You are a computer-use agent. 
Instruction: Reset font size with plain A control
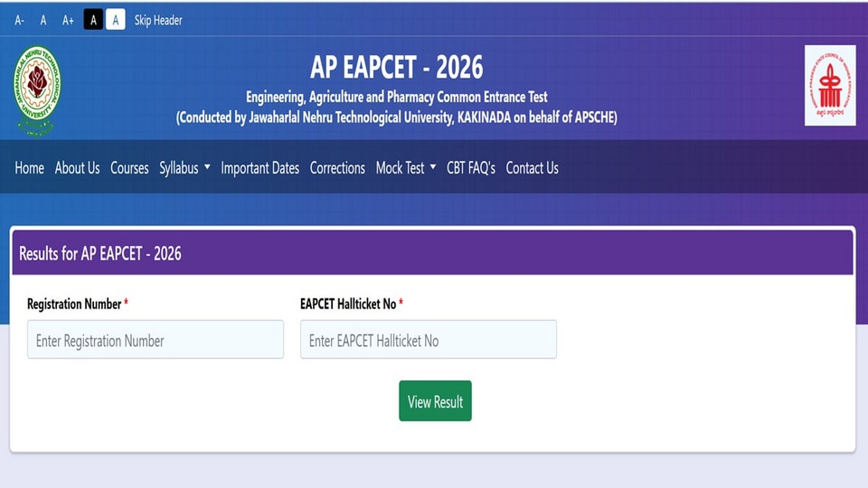pyautogui.click(x=43, y=21)
